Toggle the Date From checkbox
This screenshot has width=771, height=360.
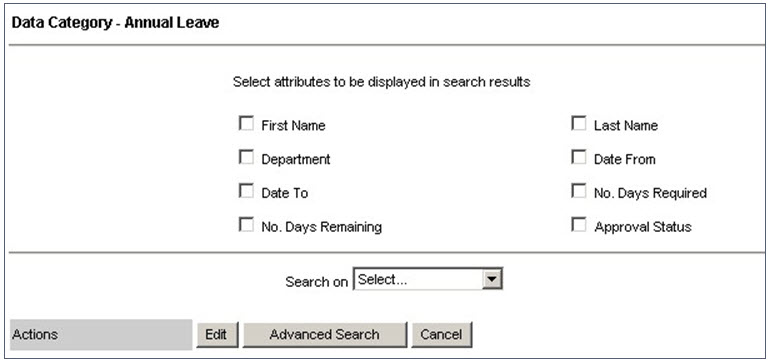point(579,157)
